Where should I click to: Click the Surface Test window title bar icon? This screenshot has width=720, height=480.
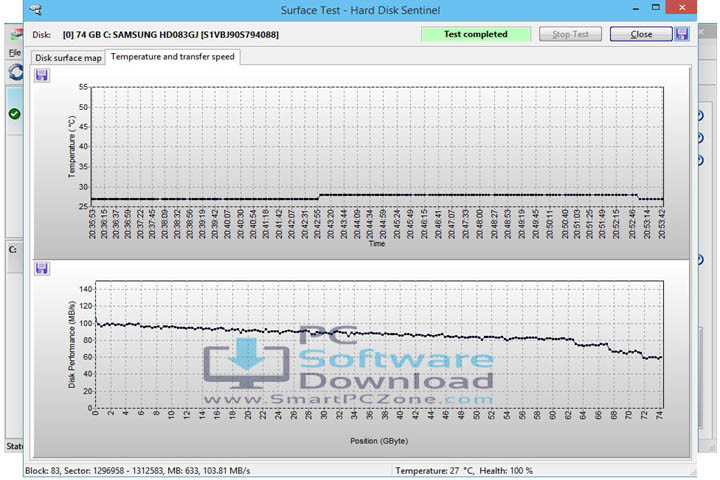(36, 10)
